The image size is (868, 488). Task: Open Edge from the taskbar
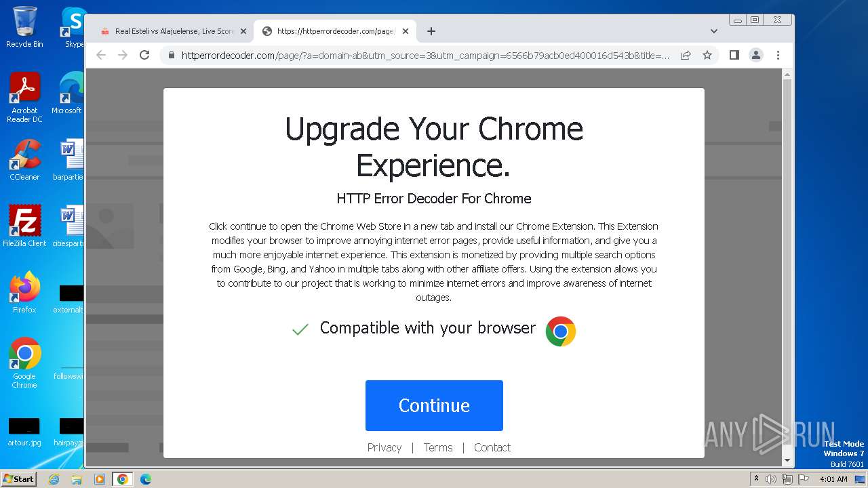point(146,479)
